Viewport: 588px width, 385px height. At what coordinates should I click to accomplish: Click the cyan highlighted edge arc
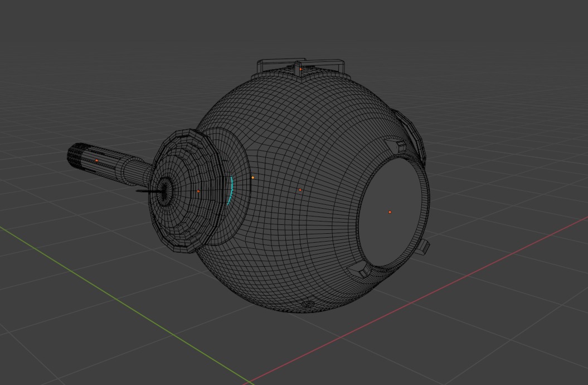(230, 191)
